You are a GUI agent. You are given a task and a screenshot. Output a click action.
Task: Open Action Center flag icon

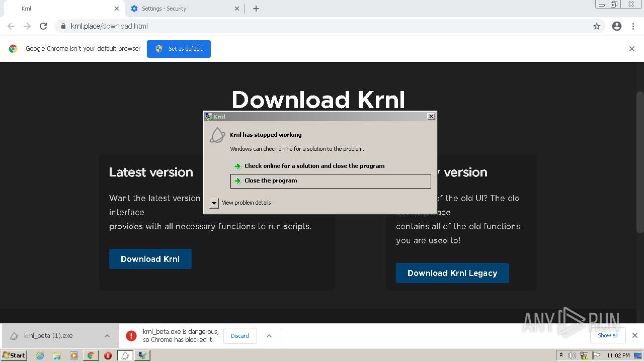tap(596, 355)
